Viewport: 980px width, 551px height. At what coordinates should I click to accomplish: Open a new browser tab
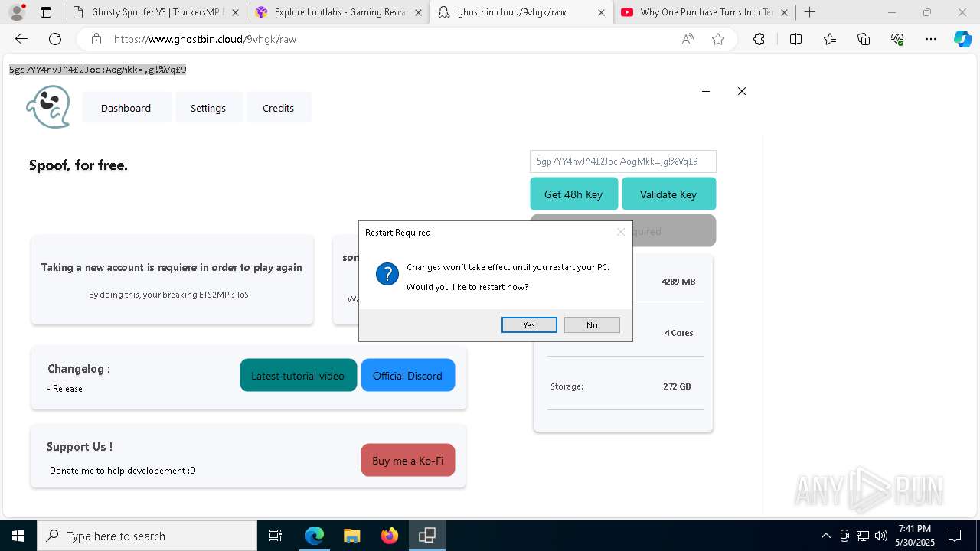pyautogui.click(x=810, y=12)
